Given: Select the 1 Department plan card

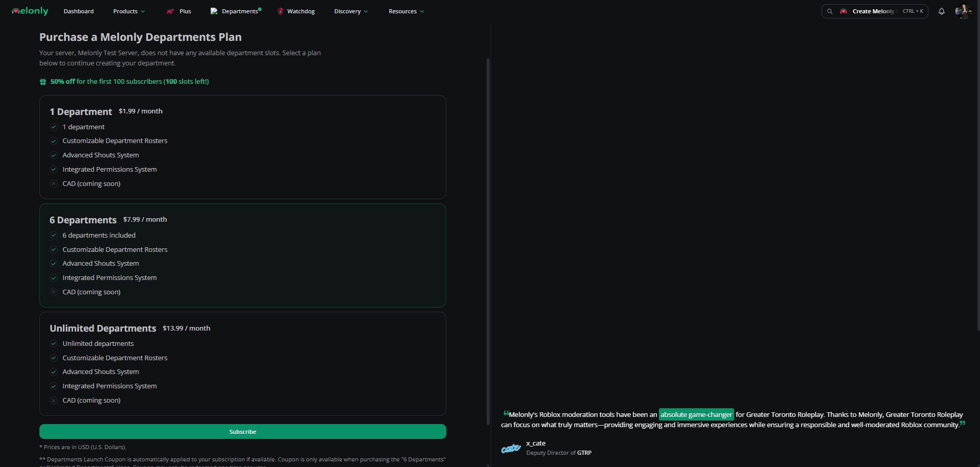Looking at the screenshot, I should coord(243,147).
